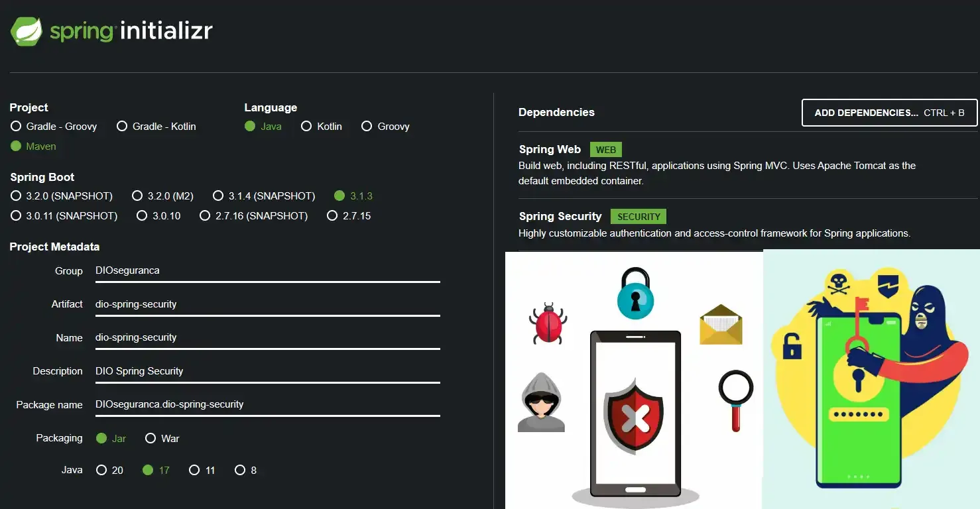Click the yellow envelope mail icon
This screenshot has height=509, width=980.
coord(721,325)
